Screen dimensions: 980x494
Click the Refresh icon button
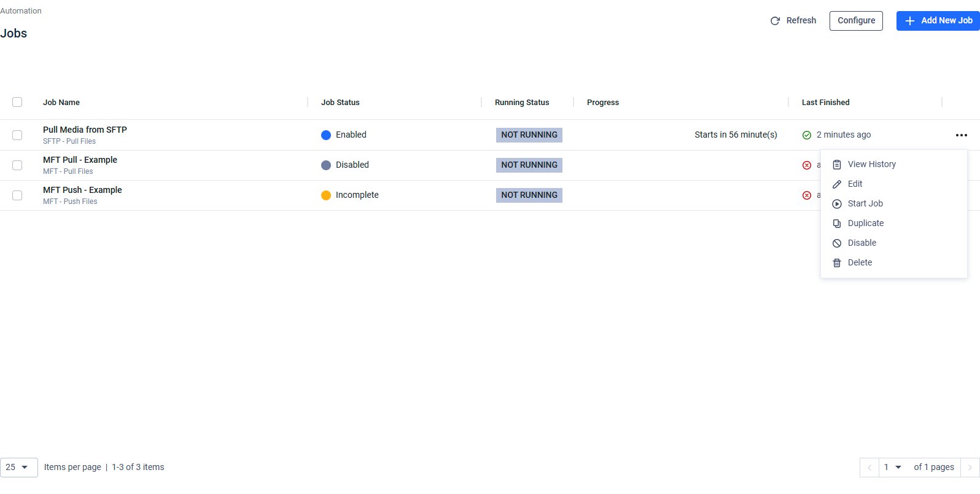click(x=775, y=21)
